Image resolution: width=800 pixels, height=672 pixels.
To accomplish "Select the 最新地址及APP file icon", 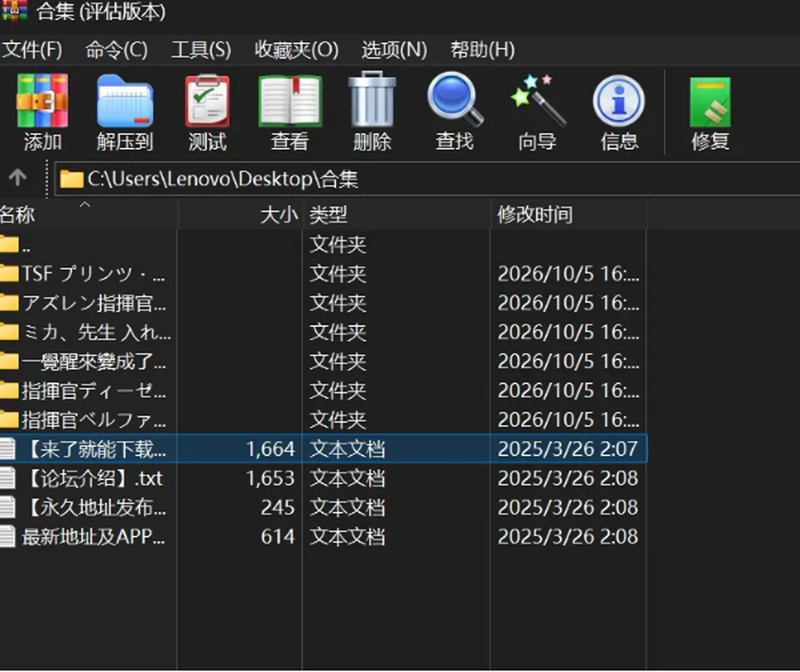I will click(7, 536).
